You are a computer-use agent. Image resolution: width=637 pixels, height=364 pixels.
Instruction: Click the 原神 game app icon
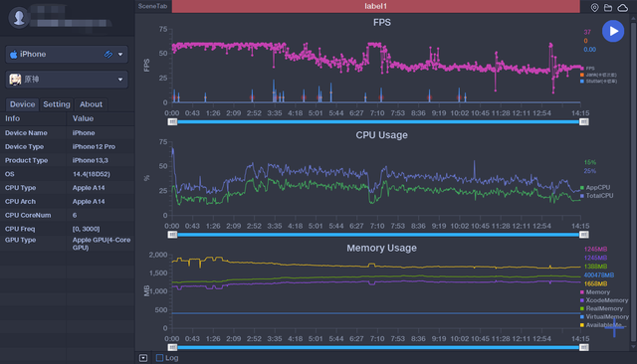pyautogui.click(x=16, y=80)
